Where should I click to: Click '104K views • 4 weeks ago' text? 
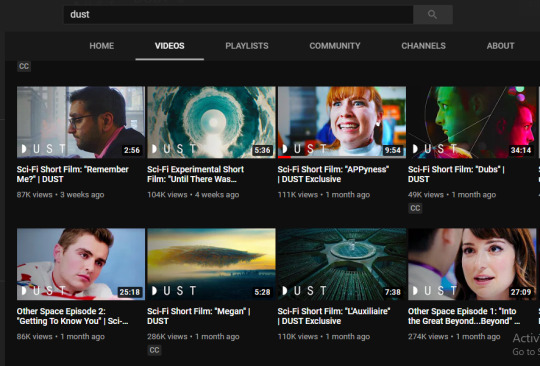point(193,195)
